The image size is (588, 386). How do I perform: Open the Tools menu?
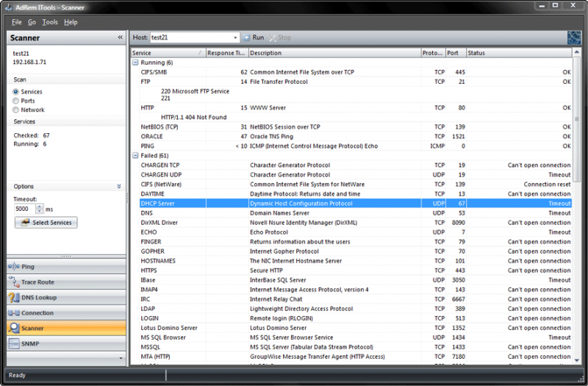[50, 22]
